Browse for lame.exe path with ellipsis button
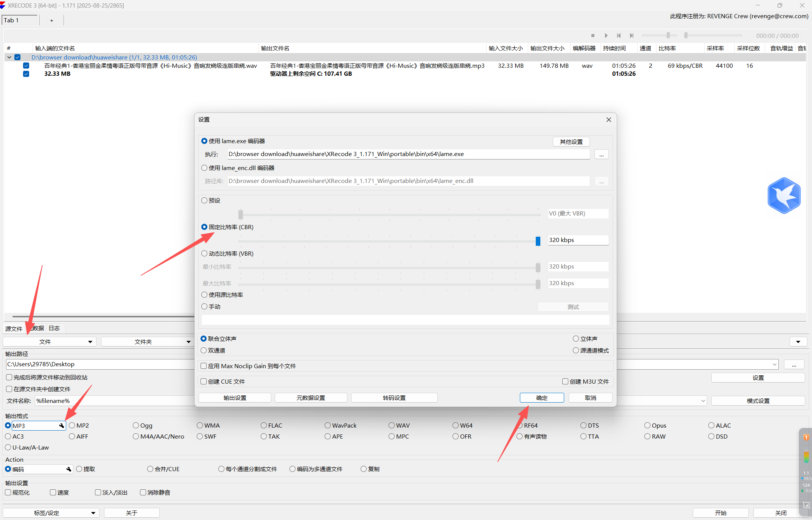This screenshot has height=520, width=812. click(x=601, y=155)
